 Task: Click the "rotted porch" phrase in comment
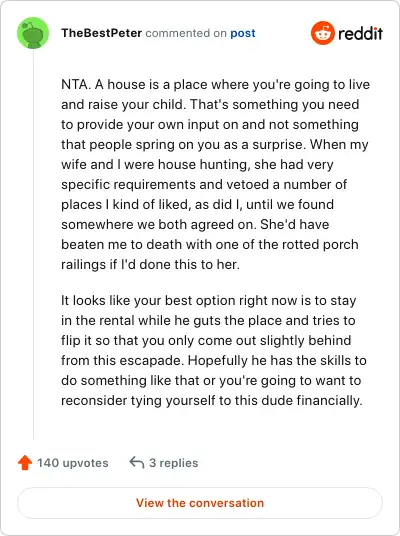(x=317, y=244)
